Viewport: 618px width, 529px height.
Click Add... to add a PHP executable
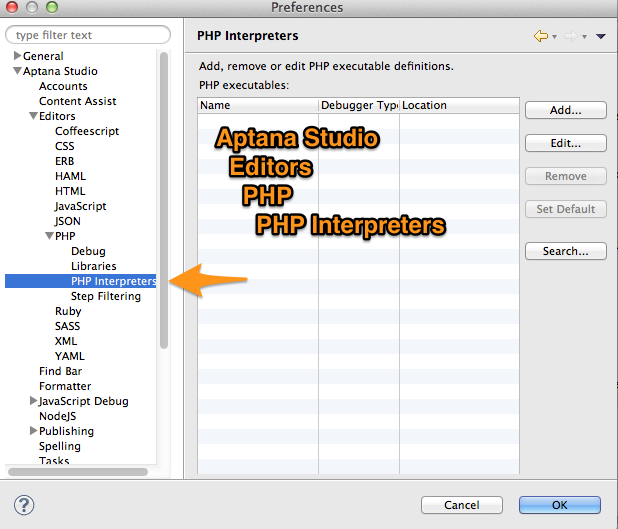(x=566, y=110)
